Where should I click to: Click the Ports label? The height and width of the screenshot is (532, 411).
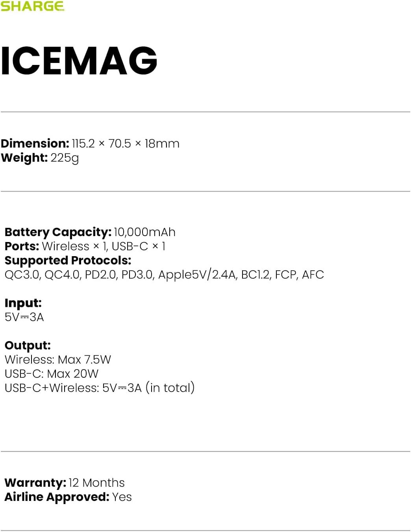[22, 246]
